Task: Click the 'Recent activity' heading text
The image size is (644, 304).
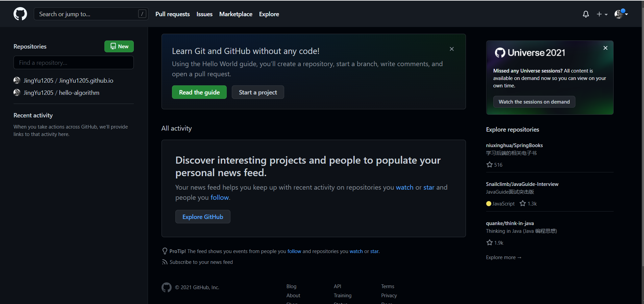Action: click(33, 115)
